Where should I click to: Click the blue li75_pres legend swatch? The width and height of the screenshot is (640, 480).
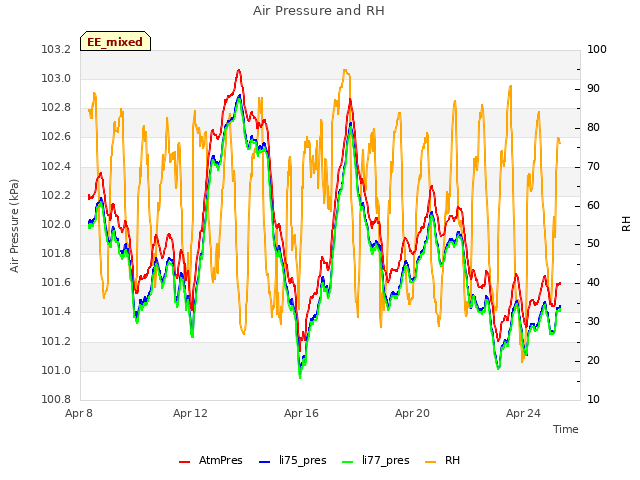tap(265, 462)
